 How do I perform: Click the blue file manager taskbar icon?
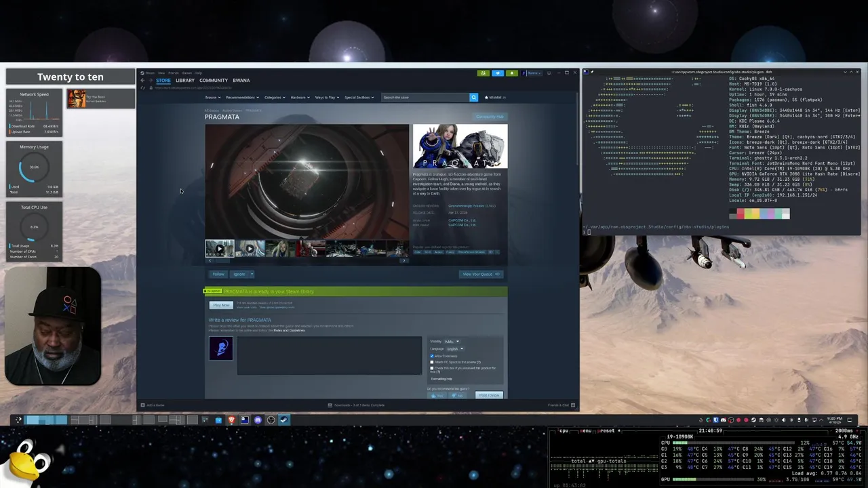(x=218, y=420)
